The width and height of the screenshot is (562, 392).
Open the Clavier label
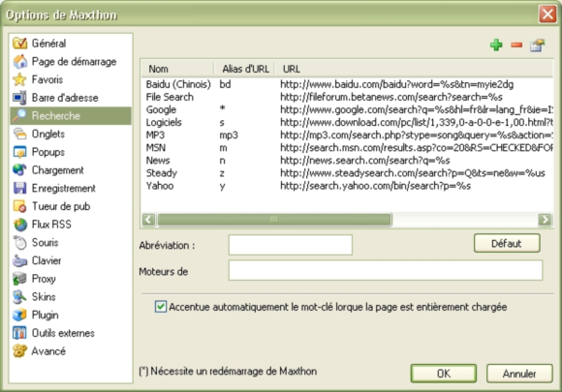[47, 260]
